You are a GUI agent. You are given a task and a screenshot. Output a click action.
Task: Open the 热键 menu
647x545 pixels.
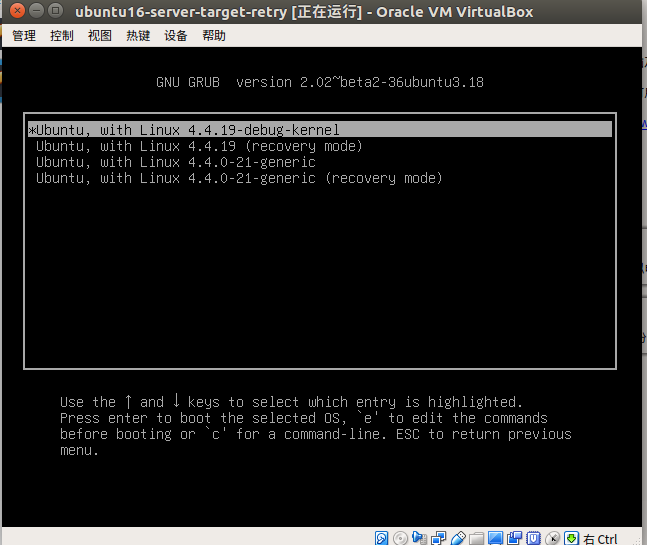[138, 36]
